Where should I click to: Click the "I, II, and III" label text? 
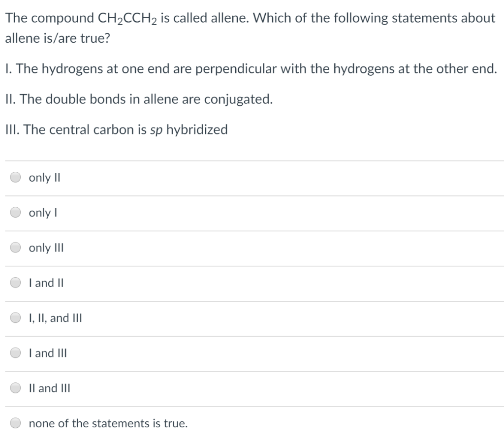click(55, 318)
